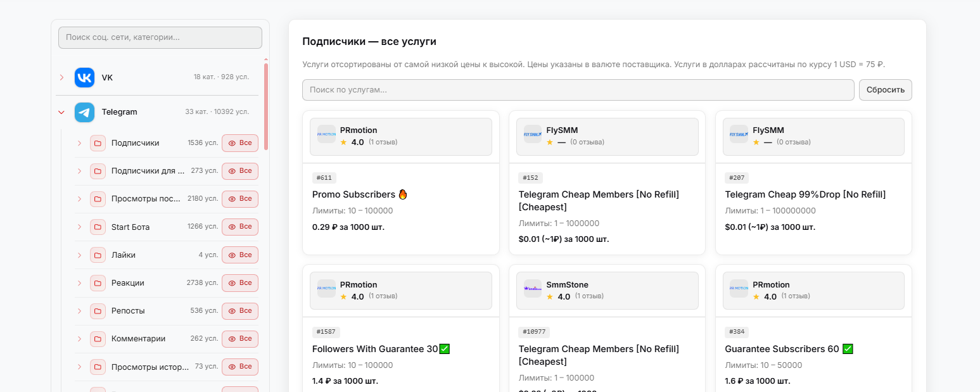Image resolution: width=980 pixels, height=392 pixels.
Task: Click the SmmStone provider logo
Action: point(533,289)
